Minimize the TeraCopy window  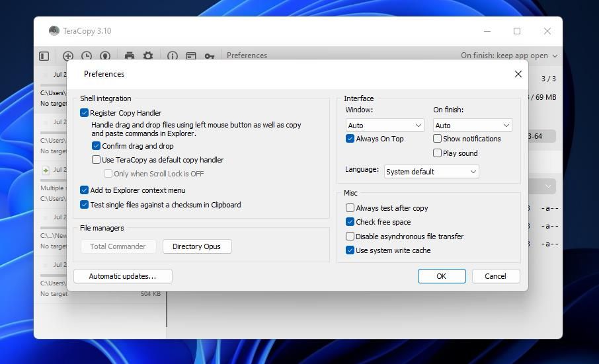[487, 31]
